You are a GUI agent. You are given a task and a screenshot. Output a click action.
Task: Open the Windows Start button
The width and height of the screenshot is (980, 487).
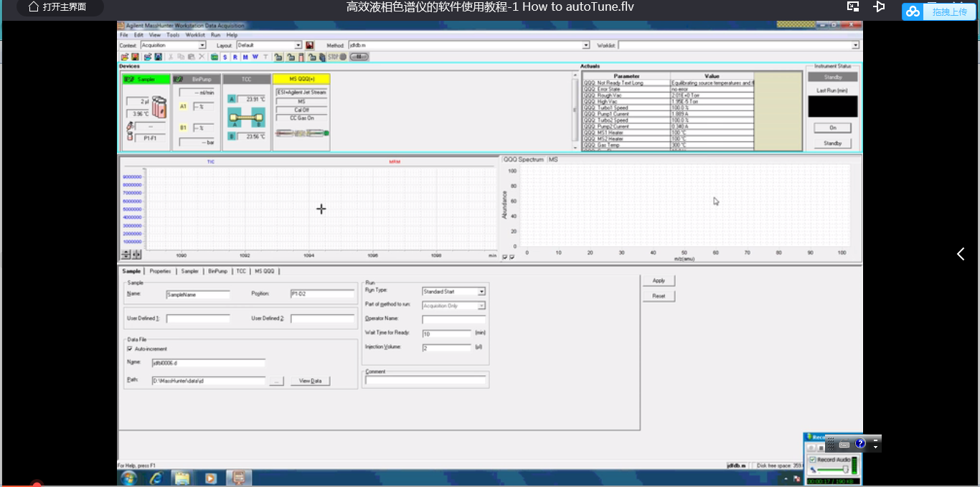point(129,478)
